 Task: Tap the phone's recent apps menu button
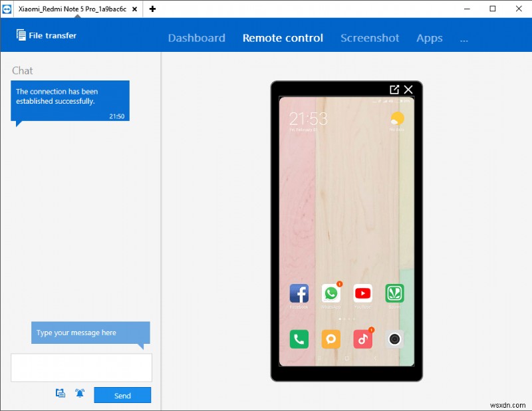319,358
